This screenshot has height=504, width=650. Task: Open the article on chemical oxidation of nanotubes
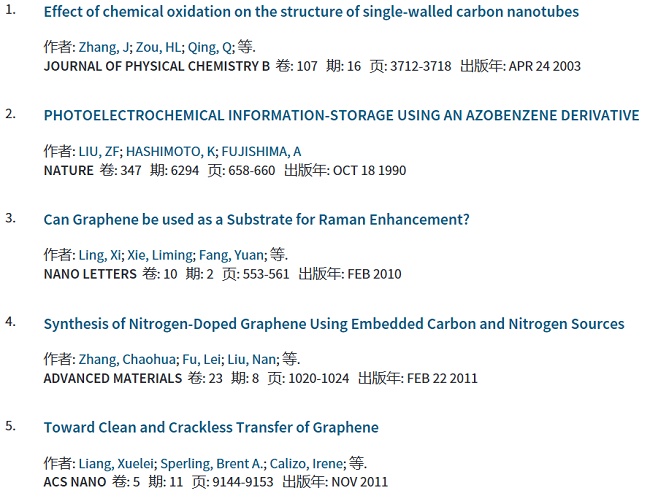tap(311, 12)
